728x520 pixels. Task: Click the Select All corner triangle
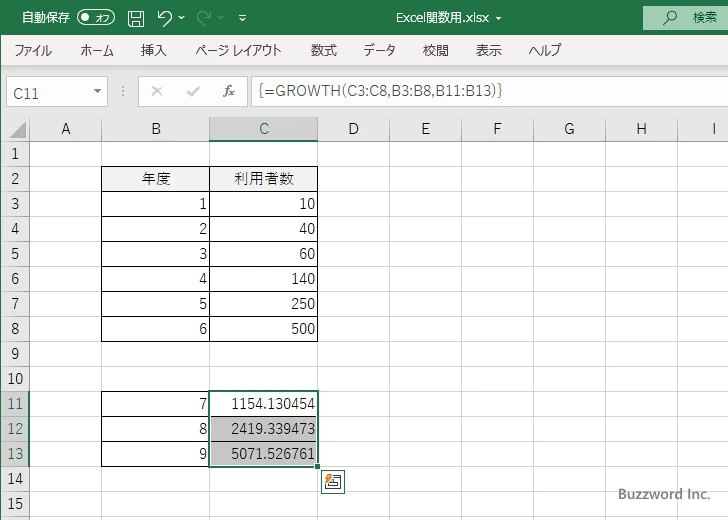point(17,129)
